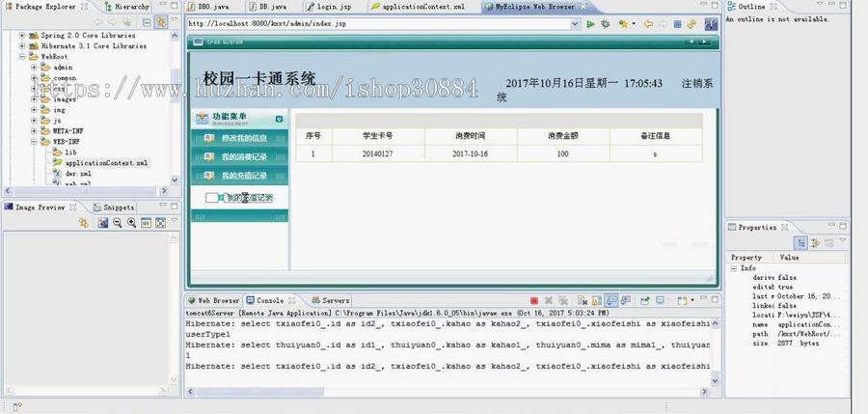Screen dimensions: 868x414
Task: Collapse the Info group in Properties
Action: pyautogui.click(x=734, y=268)
